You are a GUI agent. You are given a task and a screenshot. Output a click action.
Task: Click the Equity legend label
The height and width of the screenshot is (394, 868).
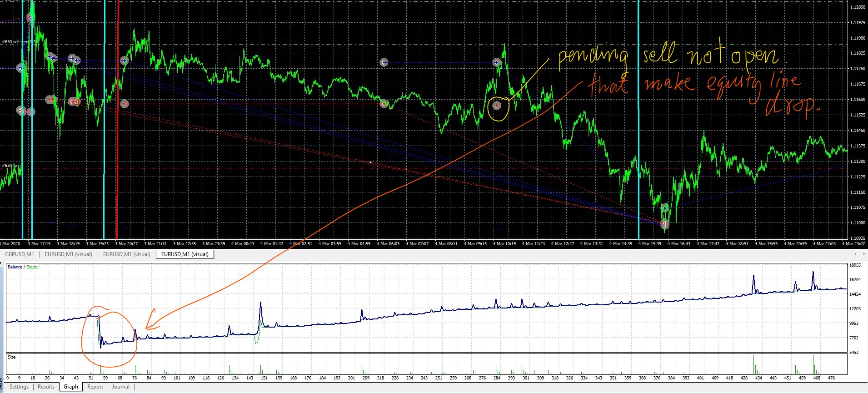32,267
